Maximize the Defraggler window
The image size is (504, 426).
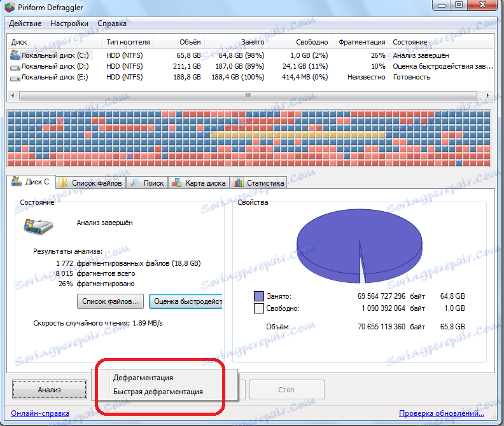tap(459, 5)
